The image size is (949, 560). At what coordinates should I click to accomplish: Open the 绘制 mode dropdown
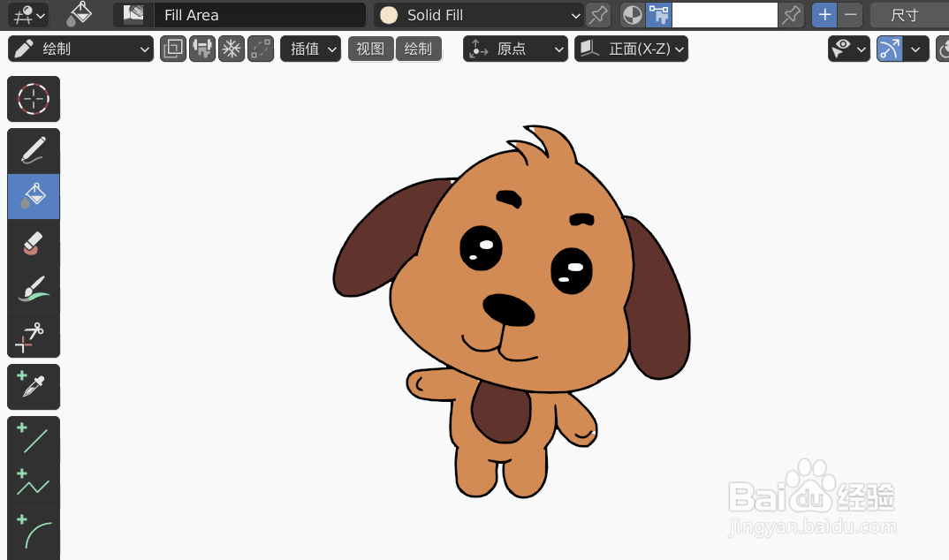80,49
